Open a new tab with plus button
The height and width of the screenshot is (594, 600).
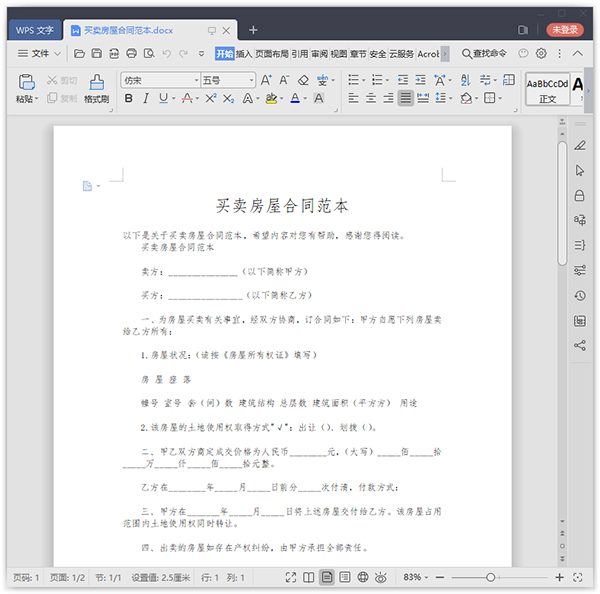point(253,30)
